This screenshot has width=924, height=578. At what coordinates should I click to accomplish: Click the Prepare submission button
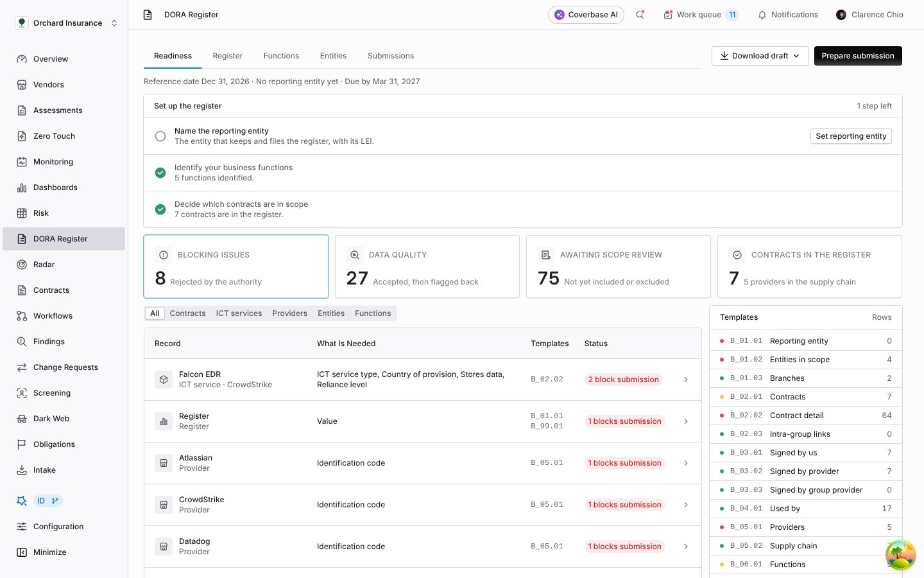(858, 56)
